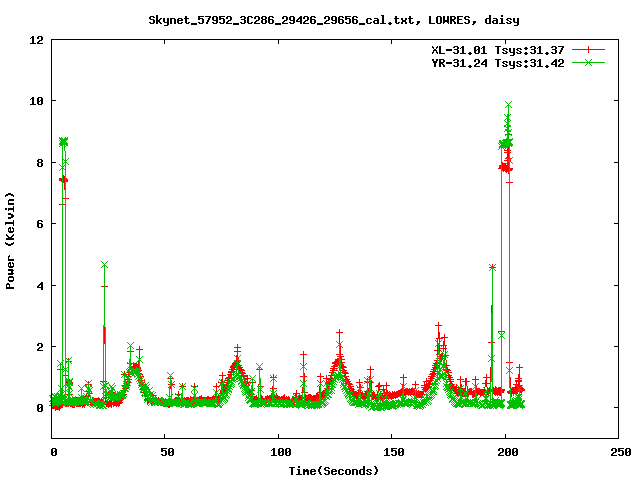Click the x-axis tick label 100
Screen dimensions: 640x480
[281, 452]
